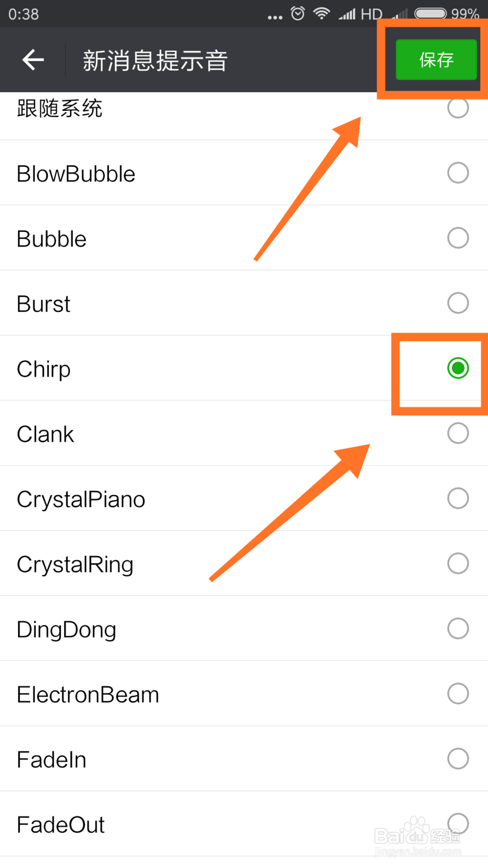Tap the FadeOut list entry label

61,825
